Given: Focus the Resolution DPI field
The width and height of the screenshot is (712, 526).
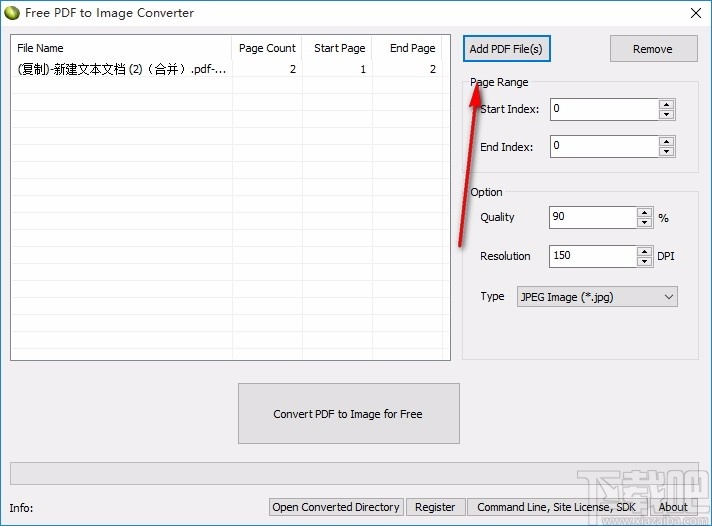Looking at the screenshot, I should [x=593, y=256].
